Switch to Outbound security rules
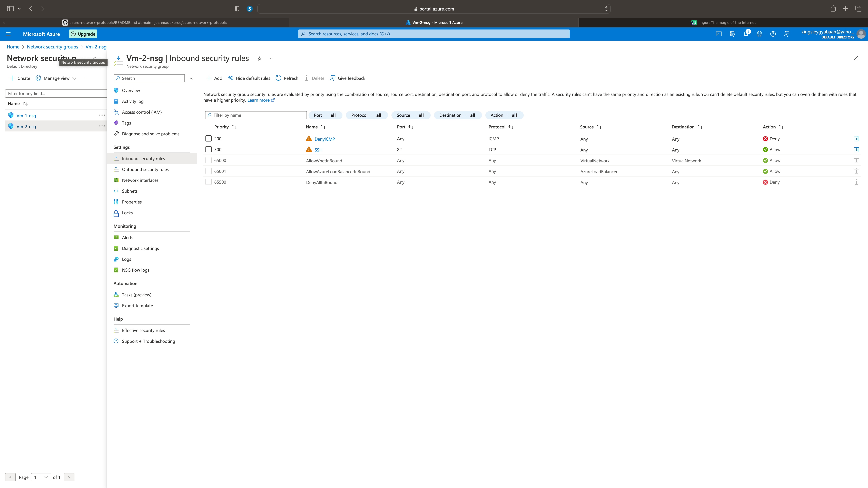This screenshot has height=488, width=868. pyautogui.click(x=145, y=169)
